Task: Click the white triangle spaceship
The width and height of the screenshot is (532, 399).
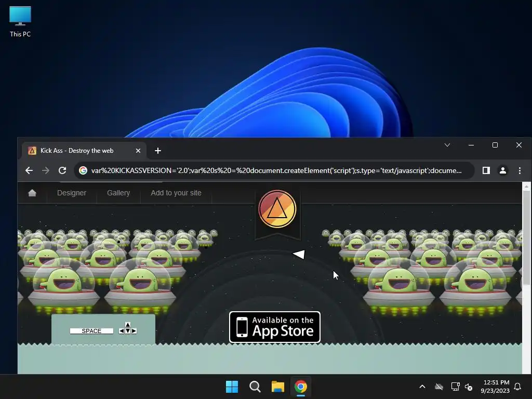Action: (x=299, y=254)
